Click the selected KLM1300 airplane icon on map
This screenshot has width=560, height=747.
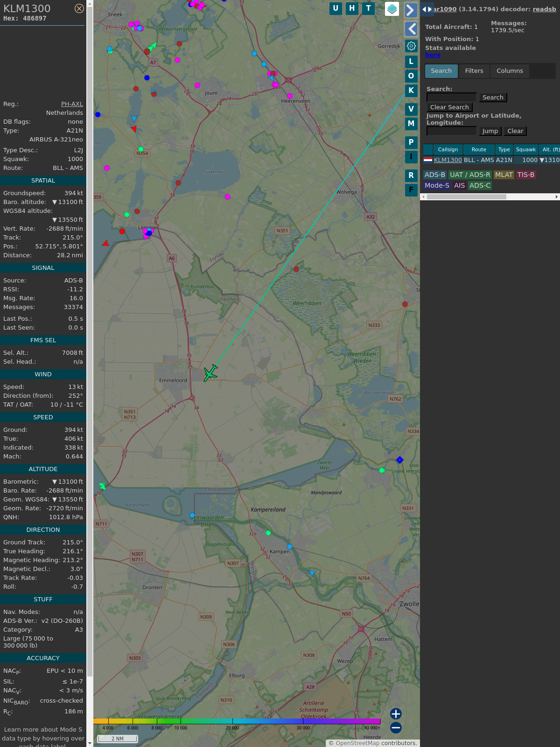pos(210,373)
